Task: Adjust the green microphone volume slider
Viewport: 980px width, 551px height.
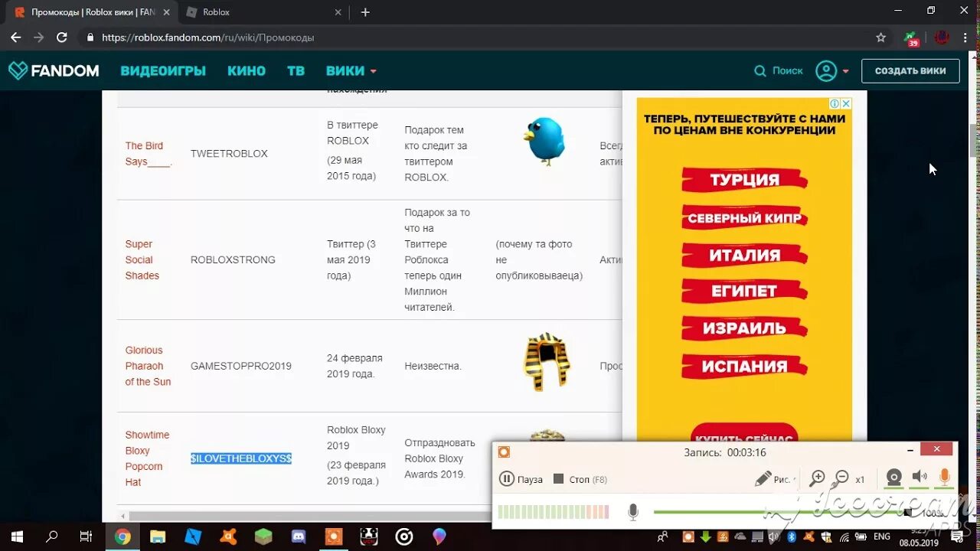Action: [x=781, y=512]
